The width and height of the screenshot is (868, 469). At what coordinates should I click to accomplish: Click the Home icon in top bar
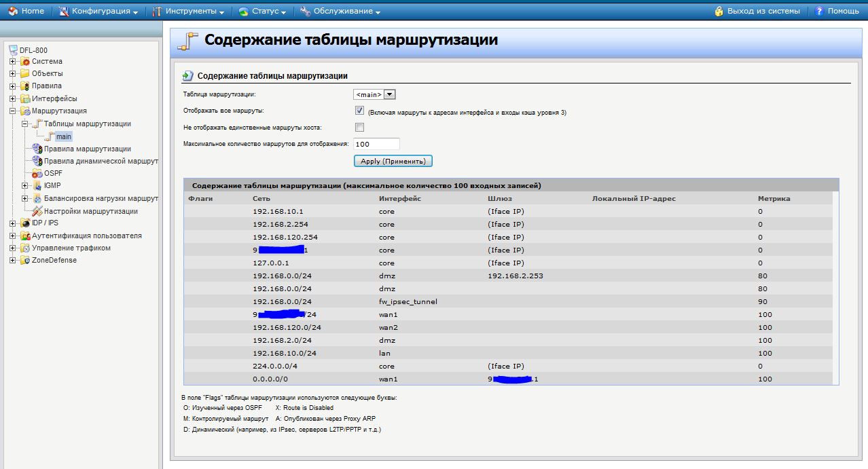coord(13,11)
